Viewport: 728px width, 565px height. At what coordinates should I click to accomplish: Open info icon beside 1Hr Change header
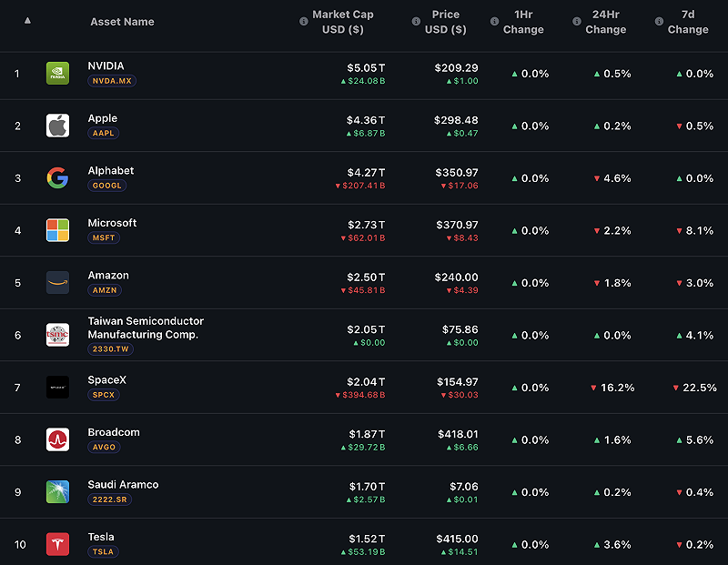(x=494, y=21)
